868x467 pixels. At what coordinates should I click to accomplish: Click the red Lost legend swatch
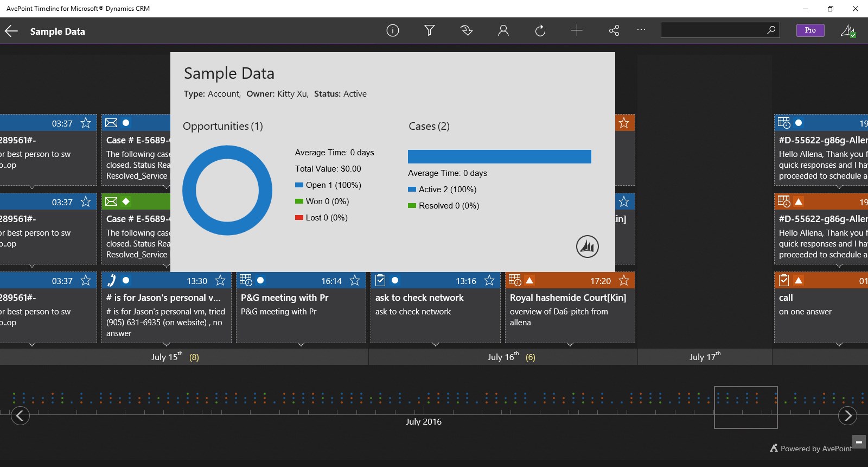pyautogui.click(x=299, y=218)
